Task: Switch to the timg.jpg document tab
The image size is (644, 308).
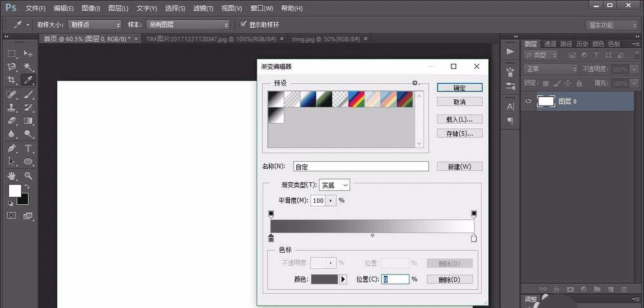Action: pos(326,39)
